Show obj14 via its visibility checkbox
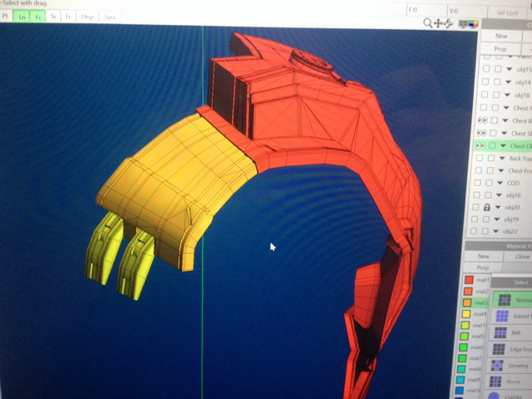 485,81
